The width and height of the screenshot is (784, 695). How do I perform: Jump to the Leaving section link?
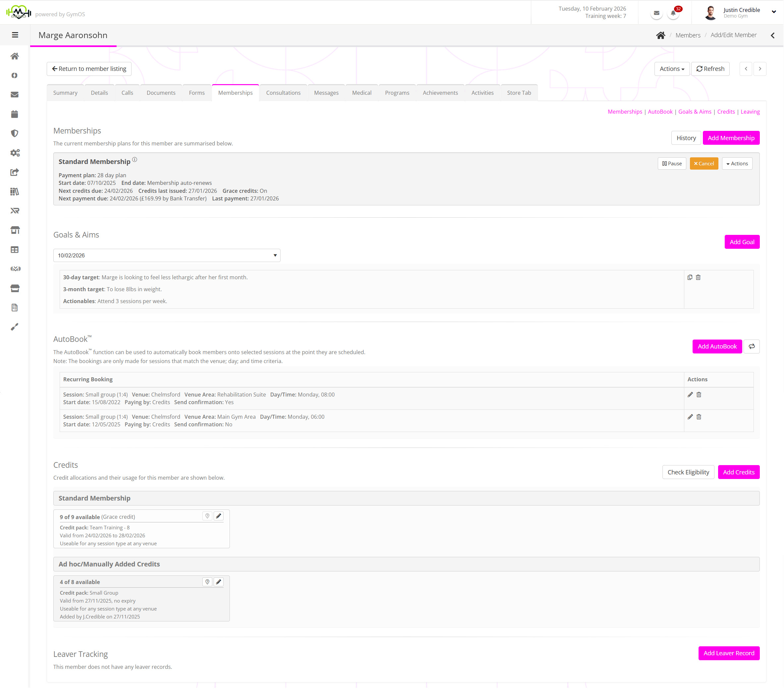tap(750, 112)
